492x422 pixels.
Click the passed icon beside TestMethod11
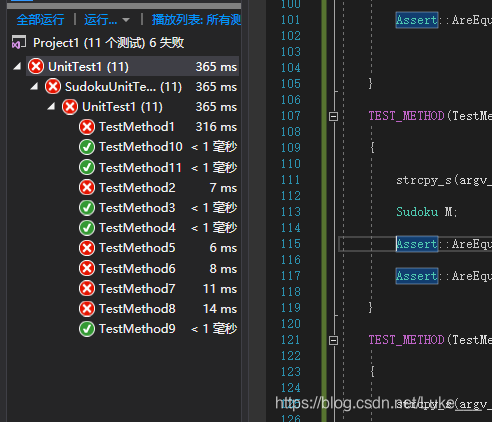[x=87, y=168]
